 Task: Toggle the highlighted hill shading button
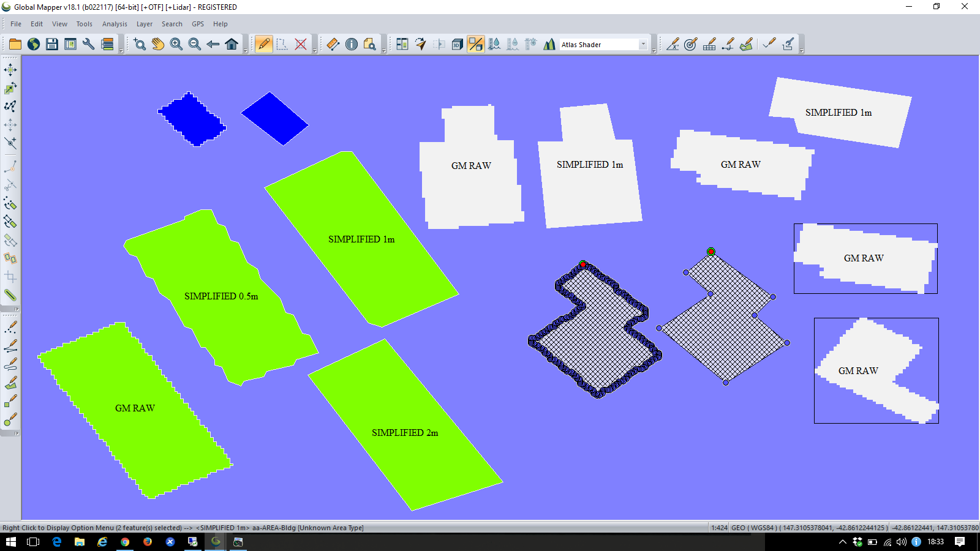click(x=475, y=44)
